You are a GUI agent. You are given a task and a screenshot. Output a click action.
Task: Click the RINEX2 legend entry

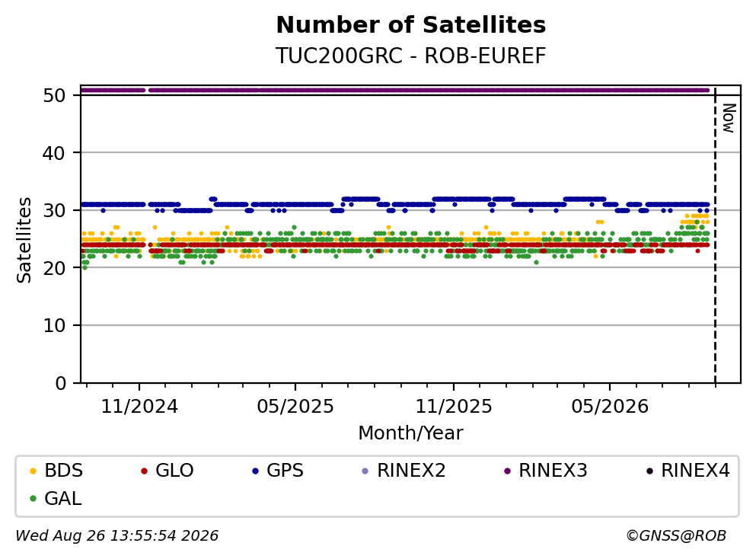(x=404, y=470)
